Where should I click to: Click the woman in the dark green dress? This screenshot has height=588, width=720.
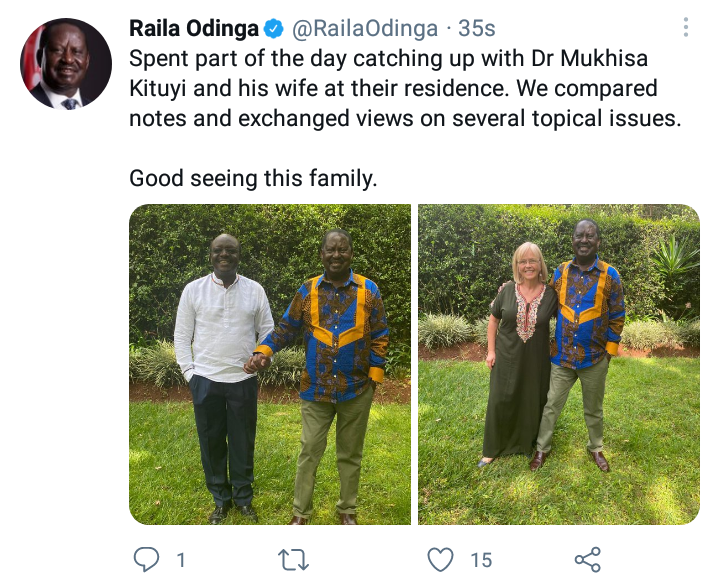coord(519,353)
